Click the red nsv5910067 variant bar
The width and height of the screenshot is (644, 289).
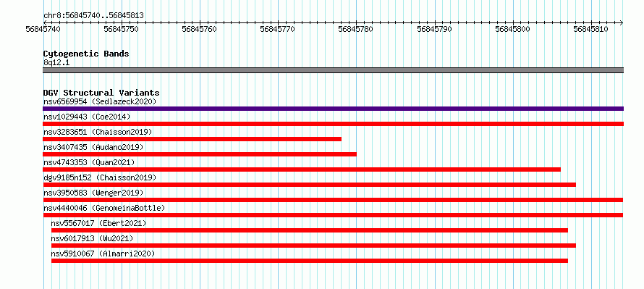coord(310,261)
